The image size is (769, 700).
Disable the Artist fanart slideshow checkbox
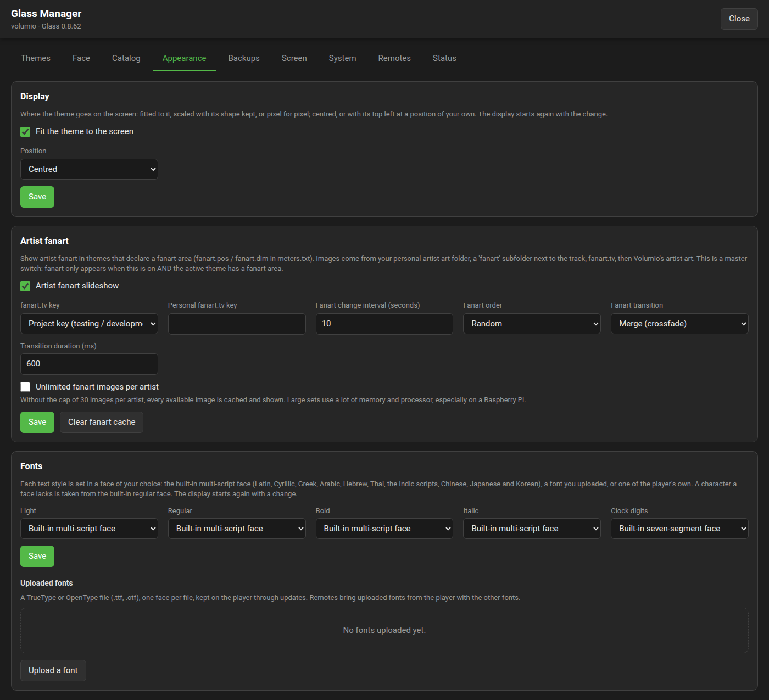(x=25, y=286)
